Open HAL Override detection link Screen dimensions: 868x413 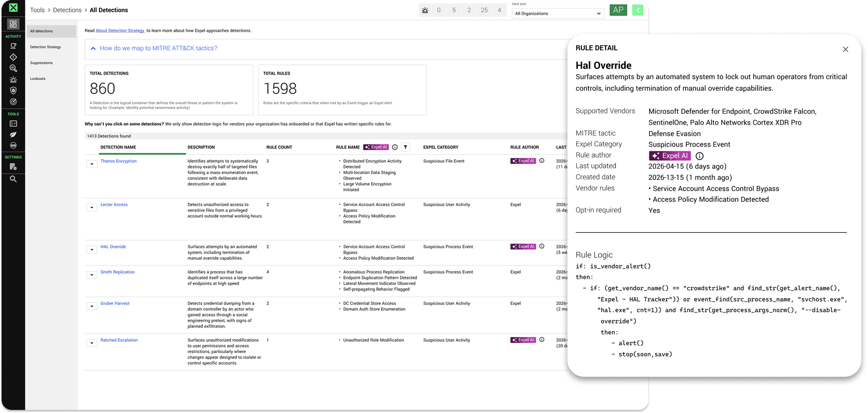click(x=113, y=247)
